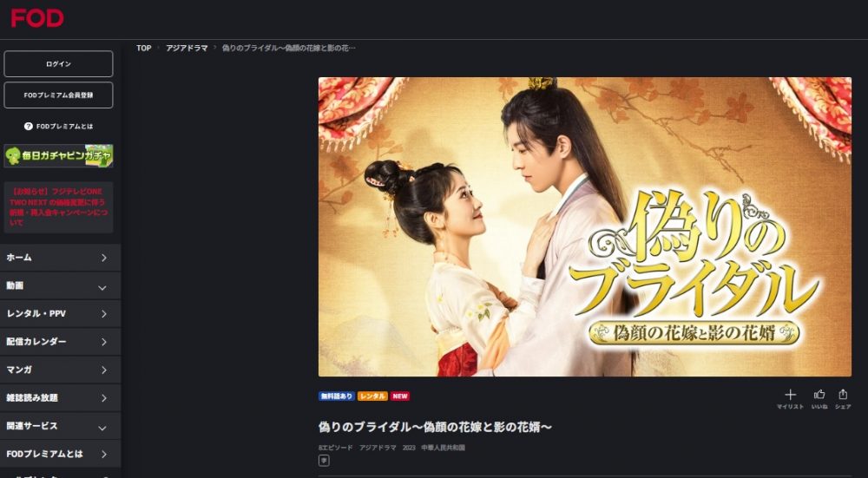Open the red お知らせ notice link

(x=59, y=207)
